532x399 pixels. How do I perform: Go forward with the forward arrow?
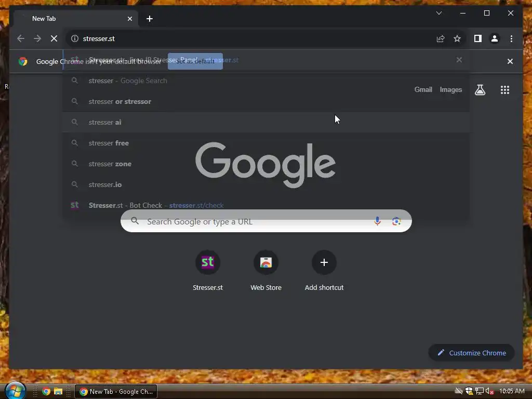coord(37,38)
